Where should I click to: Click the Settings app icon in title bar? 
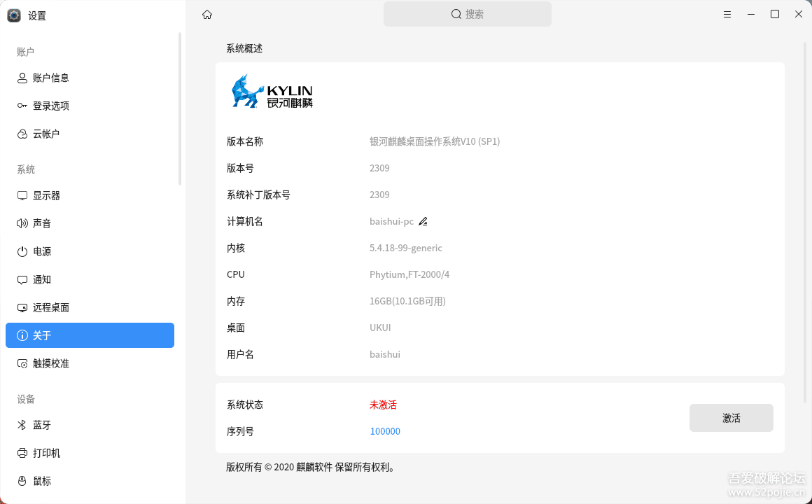click(x=14, y=15)
